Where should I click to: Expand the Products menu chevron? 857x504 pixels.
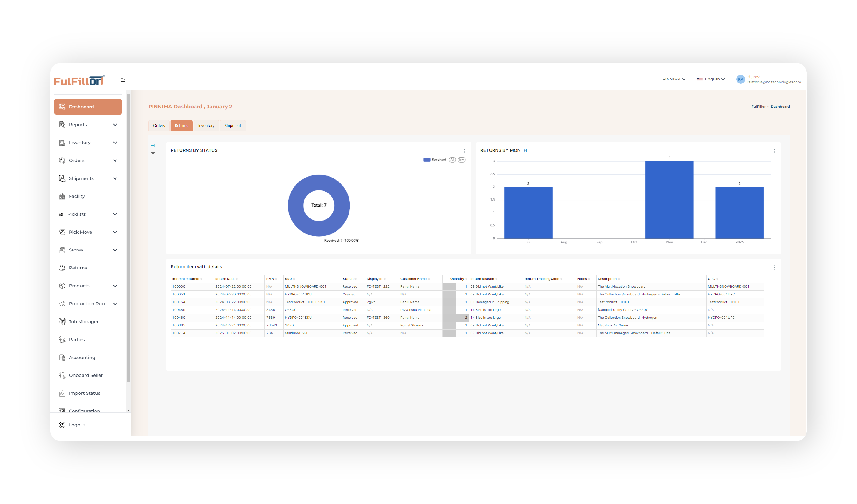pyautogui.click(x=115, y=286)
